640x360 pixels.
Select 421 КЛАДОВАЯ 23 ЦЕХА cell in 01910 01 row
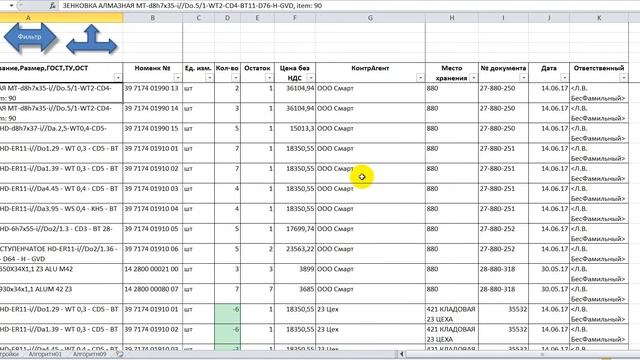[x=452, y=313]
